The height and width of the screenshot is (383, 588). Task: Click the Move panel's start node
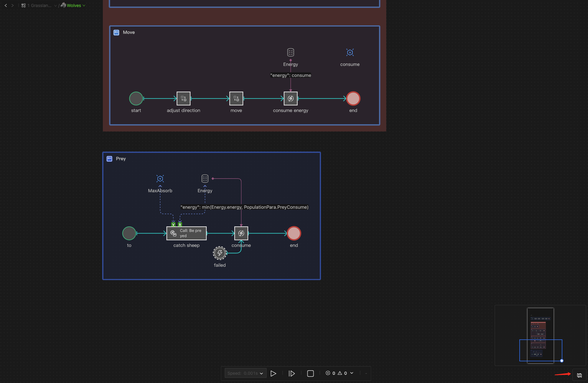[x=136, y=98]
